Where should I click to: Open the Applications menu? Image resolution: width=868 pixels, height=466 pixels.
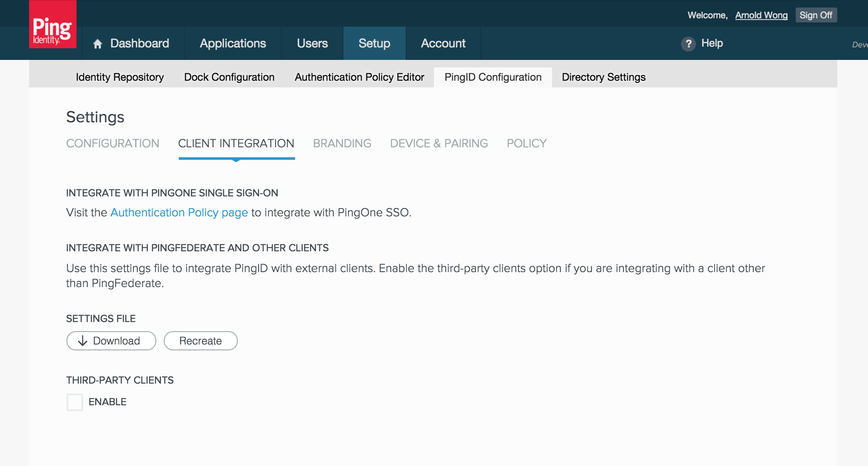point(233,43)
